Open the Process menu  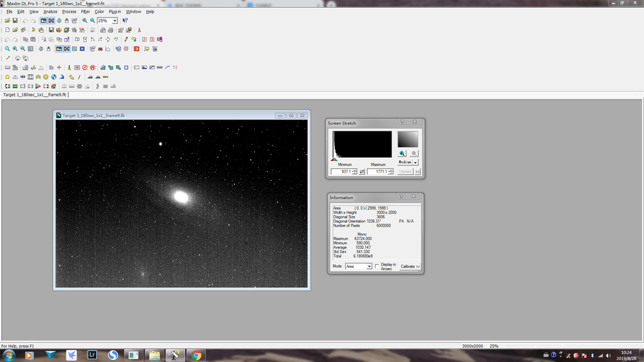pos(69,12)
